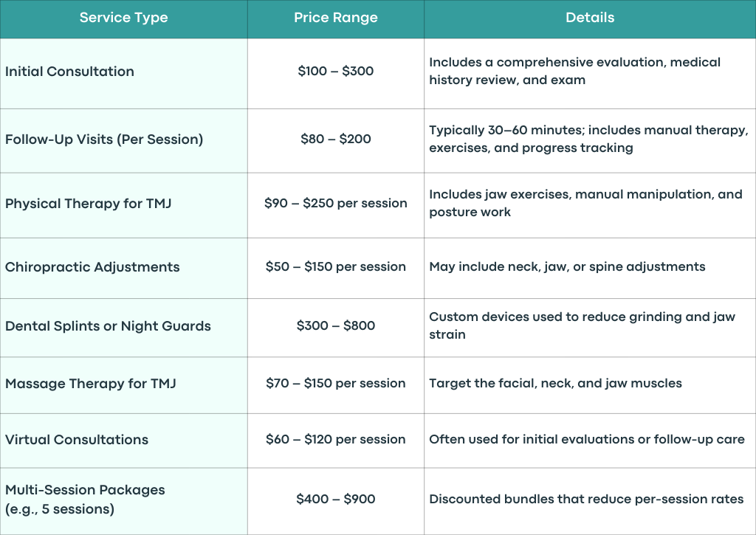
Task: Click the Service Type column header
Action: tap(123, 18)
